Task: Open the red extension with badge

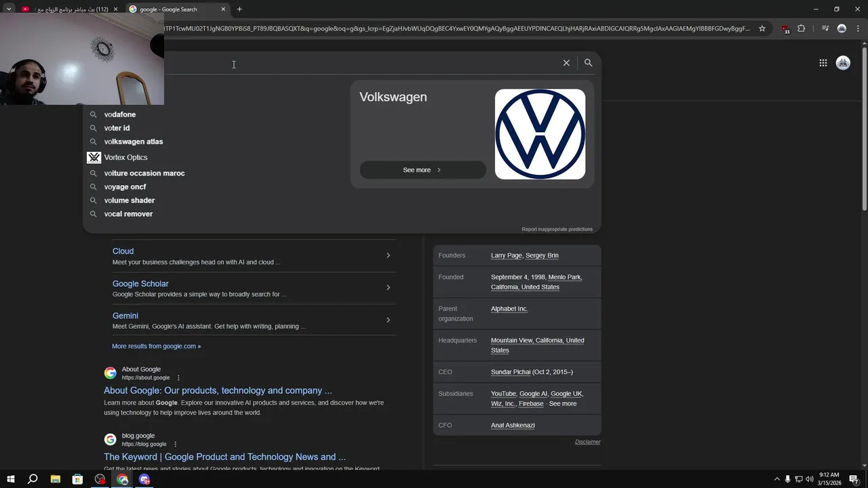Action: [x=785, y=28]
